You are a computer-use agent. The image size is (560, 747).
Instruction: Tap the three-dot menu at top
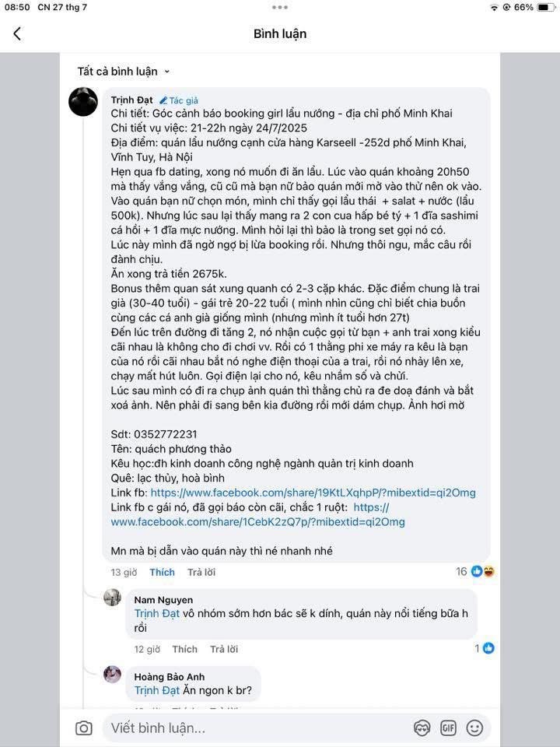coord(280,8)
